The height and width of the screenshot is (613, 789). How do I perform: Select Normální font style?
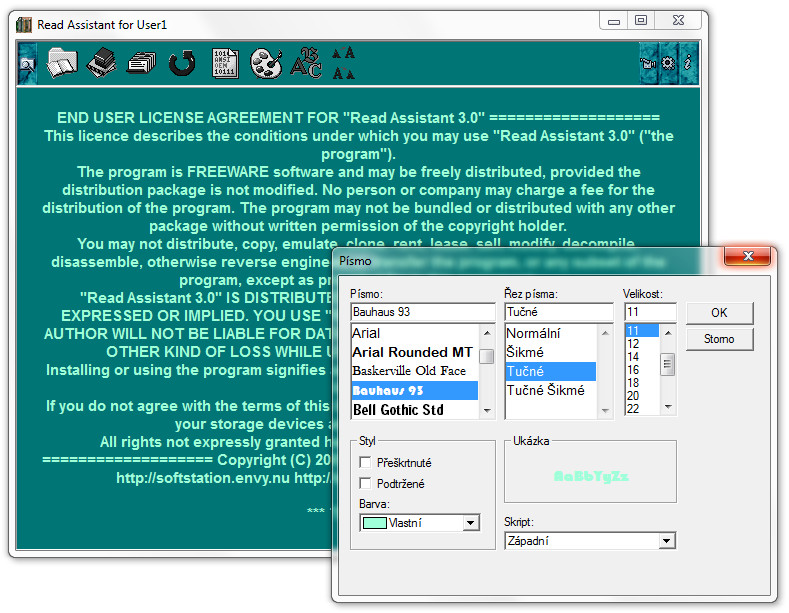click(x=550, y=333)
